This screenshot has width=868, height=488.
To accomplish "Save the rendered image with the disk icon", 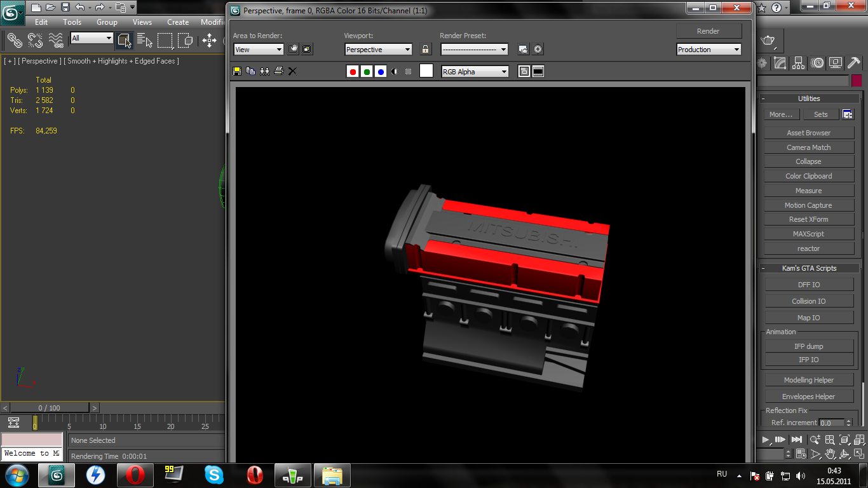I will (x=237, y=71).
